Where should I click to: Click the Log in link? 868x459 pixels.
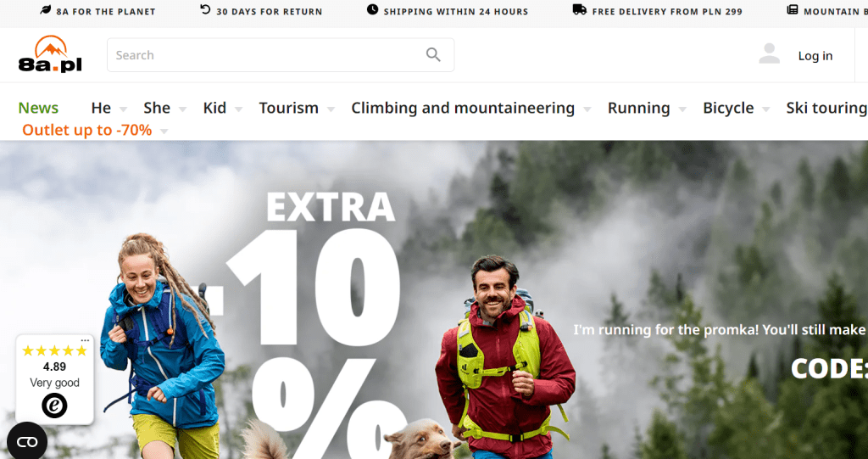coord(815,55)
